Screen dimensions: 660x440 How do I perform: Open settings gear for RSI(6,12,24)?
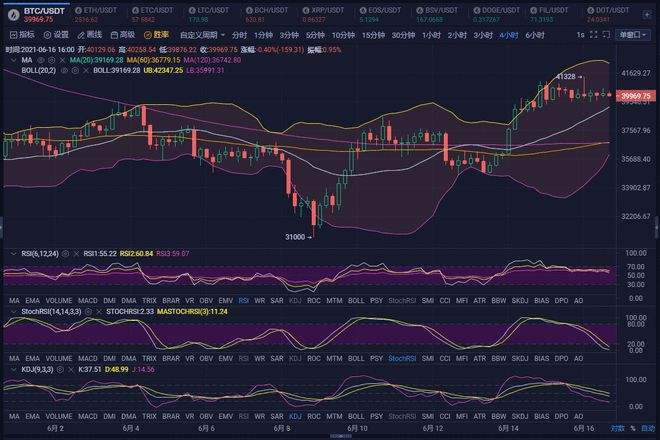click(x=65, y=254)
